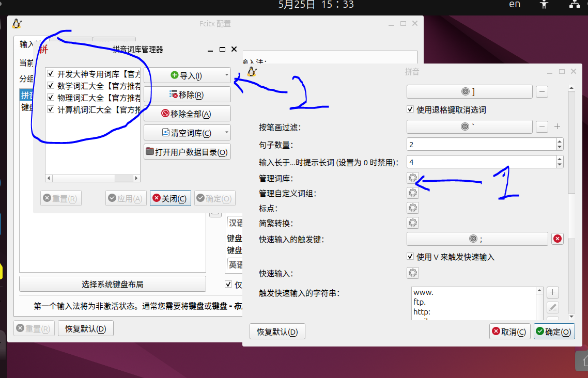Click 取消 in 拼音 settings window
The image size is (588, 378).
tap(509, 332)
